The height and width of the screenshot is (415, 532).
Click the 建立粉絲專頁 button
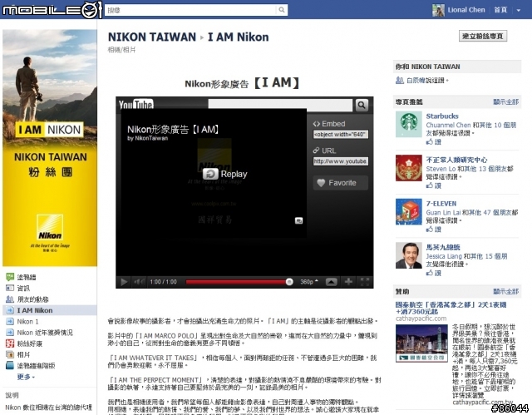483,36
